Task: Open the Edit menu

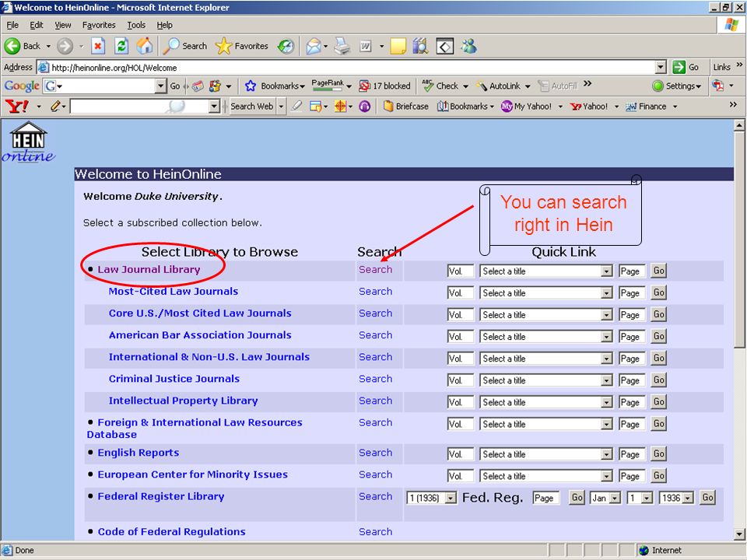Action: pos(37,25)
